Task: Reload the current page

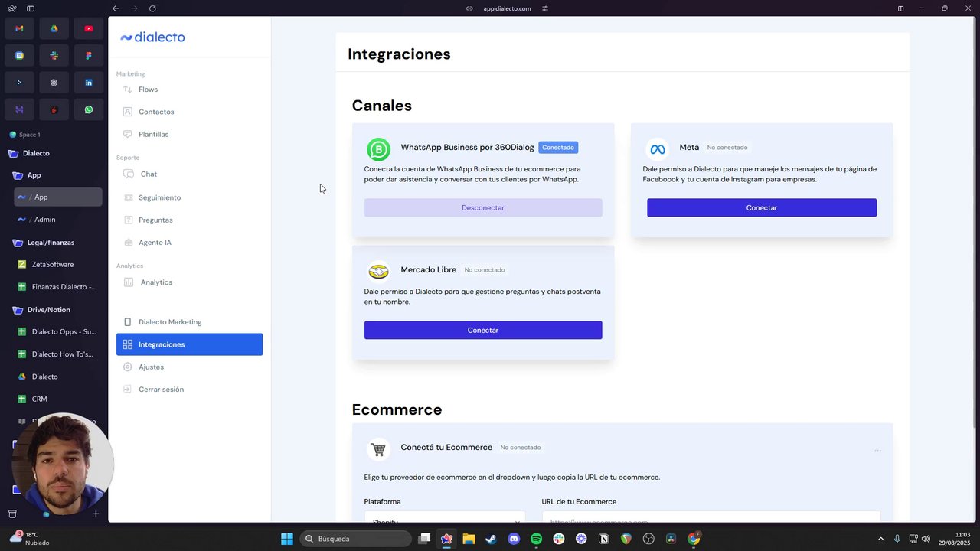Action: pos(152,8)
